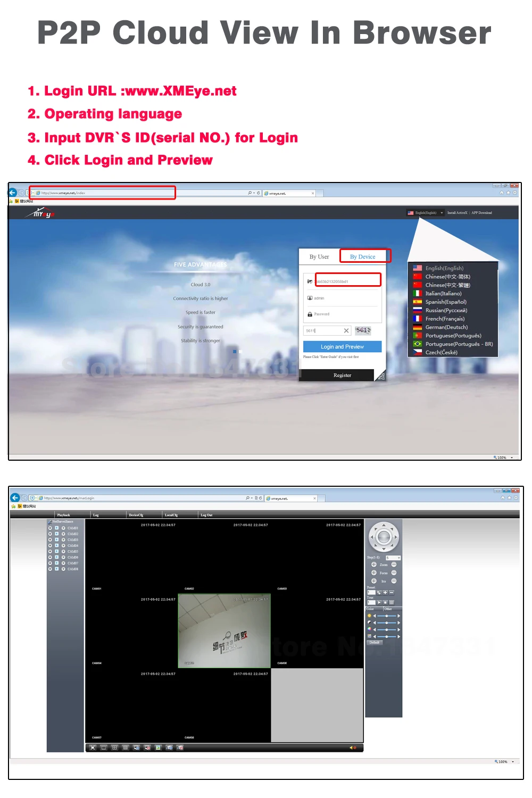Viewport: 532px width, 798px height.
Task: Click the browser back button in login window
Action: [x=13, y=193]
